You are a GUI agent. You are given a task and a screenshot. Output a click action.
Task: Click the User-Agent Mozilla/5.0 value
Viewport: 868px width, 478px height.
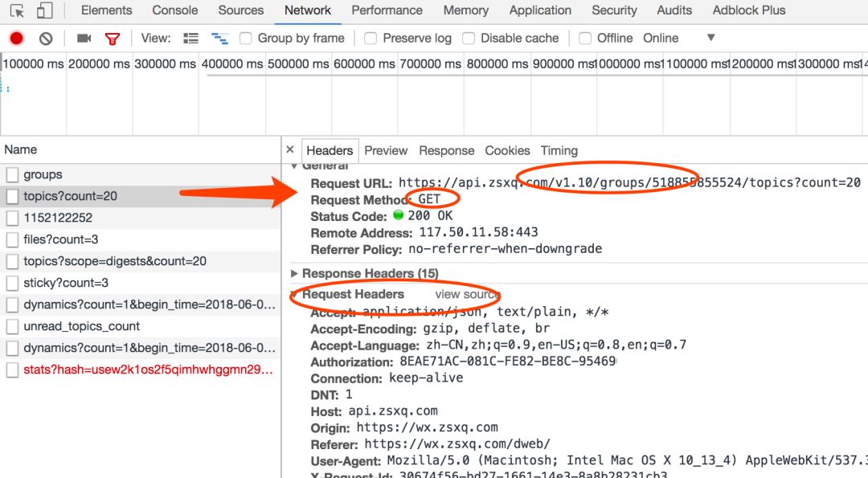627,461
